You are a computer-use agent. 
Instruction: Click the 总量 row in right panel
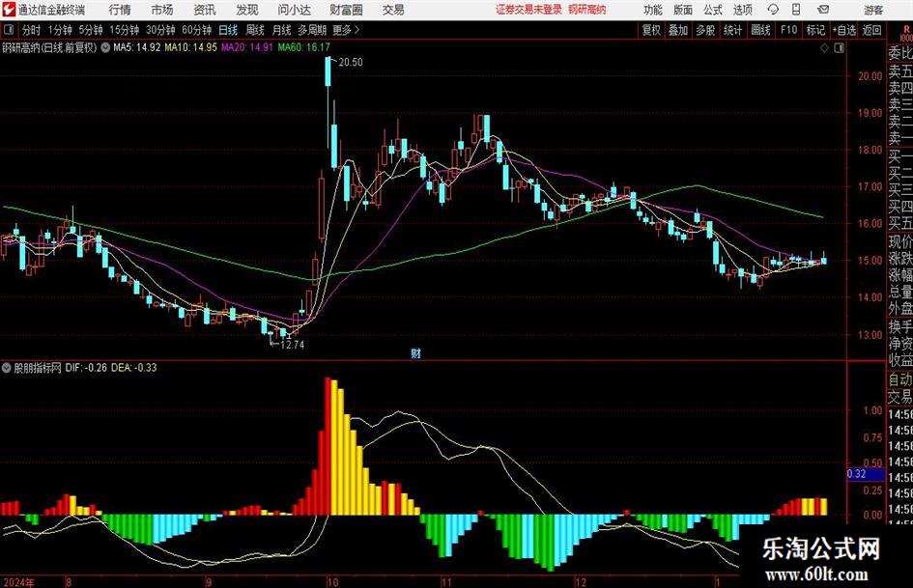point(900,292)
